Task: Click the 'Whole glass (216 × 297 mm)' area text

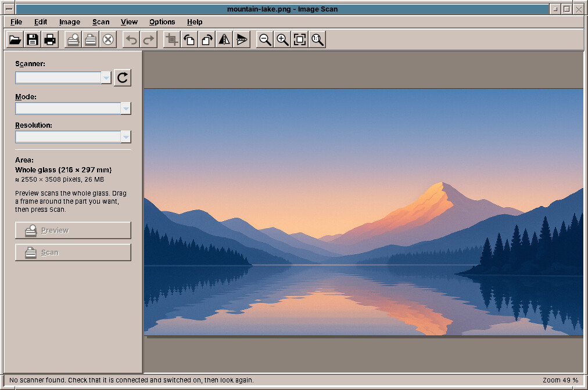Action: pos(63,170)
